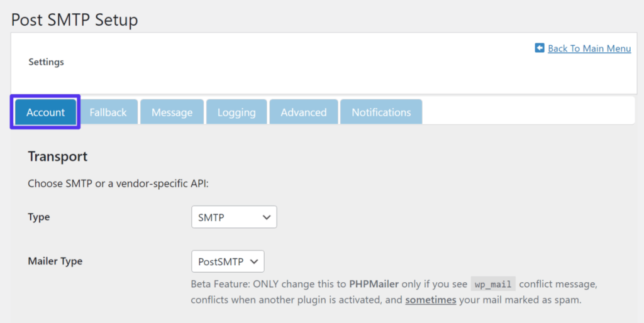Click the bold PHPMailer text
This screenshot has width=644, height=323.
[x=374, y=284]
